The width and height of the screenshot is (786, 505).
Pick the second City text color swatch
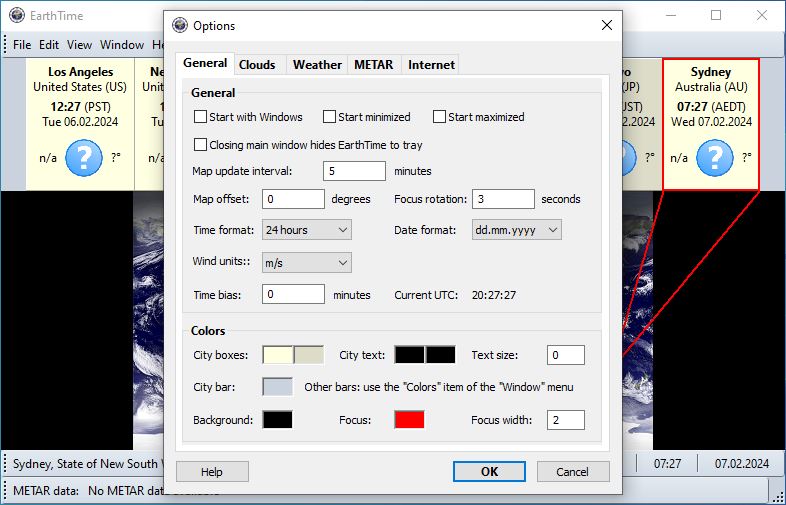[x=441, y=355]
